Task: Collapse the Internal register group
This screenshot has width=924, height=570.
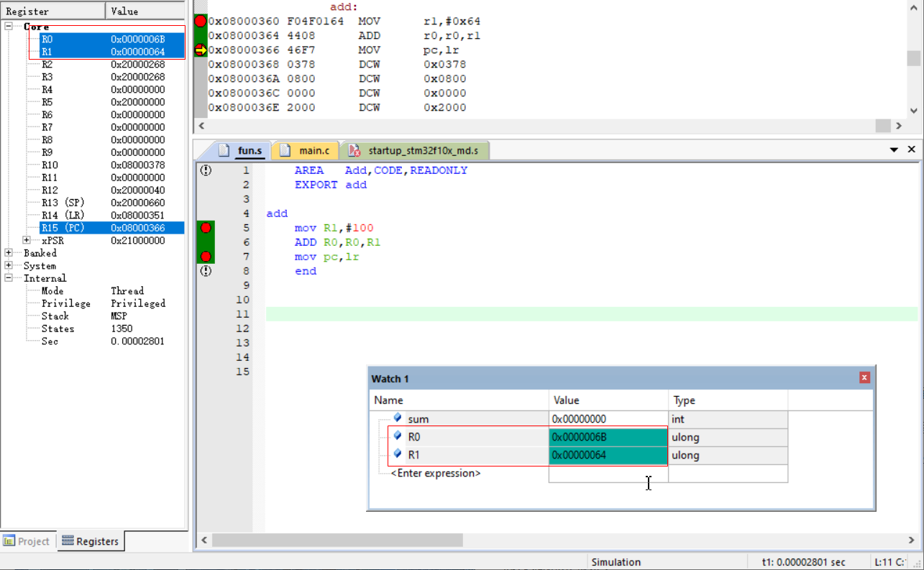Action: coord(9,278)
